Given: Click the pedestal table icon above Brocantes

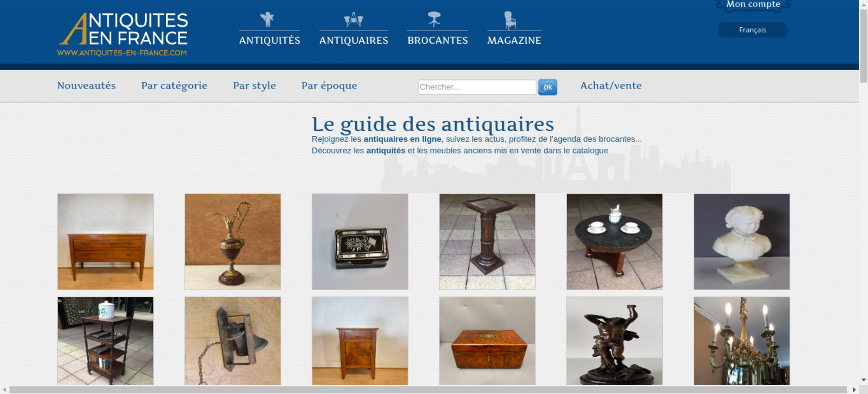Looking at the screenshot, I should click(434, 20).
